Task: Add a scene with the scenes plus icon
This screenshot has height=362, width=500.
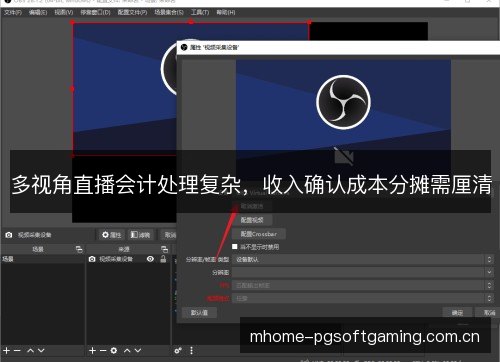Action: [x=7, y=351]
